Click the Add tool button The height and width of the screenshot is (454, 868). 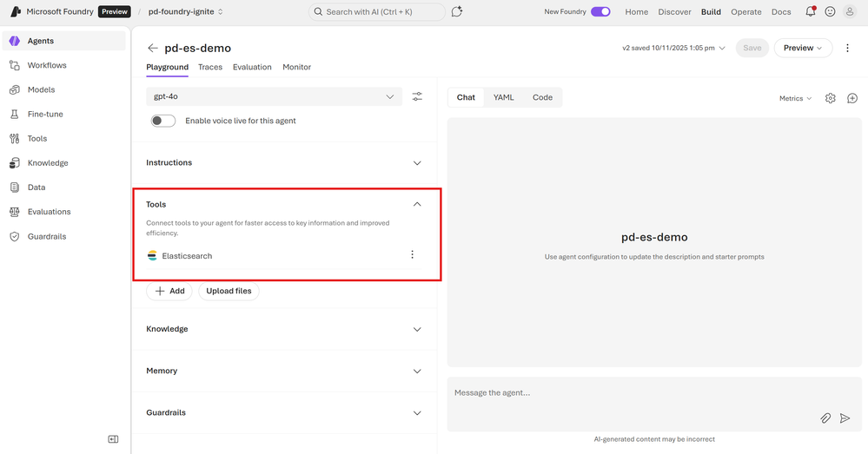point(169,291)
